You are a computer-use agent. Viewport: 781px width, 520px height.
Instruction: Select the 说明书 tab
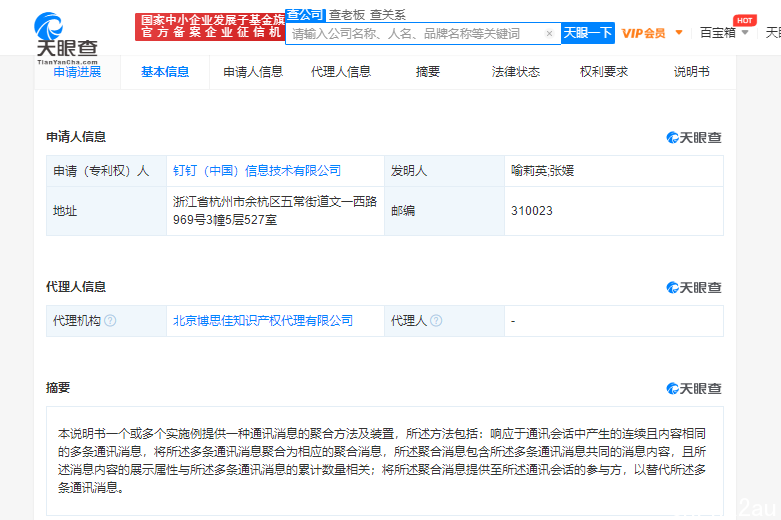(x=691, y=72)
